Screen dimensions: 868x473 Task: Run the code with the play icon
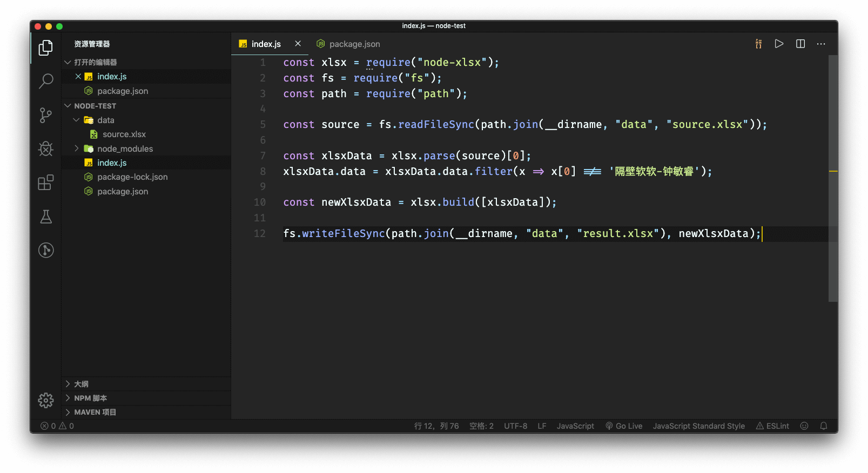pyautogui.click(x=779, y=44)
